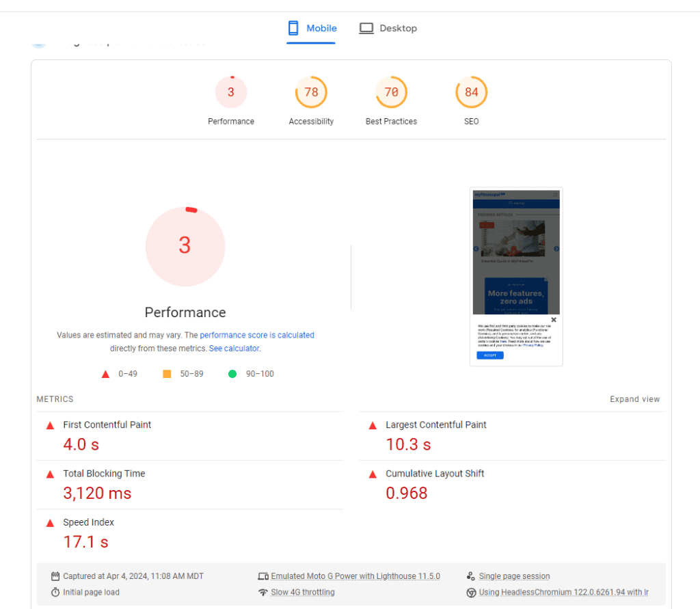
Task: Click the Cumulative Layout Shift metric label
Action: point(435,474)
